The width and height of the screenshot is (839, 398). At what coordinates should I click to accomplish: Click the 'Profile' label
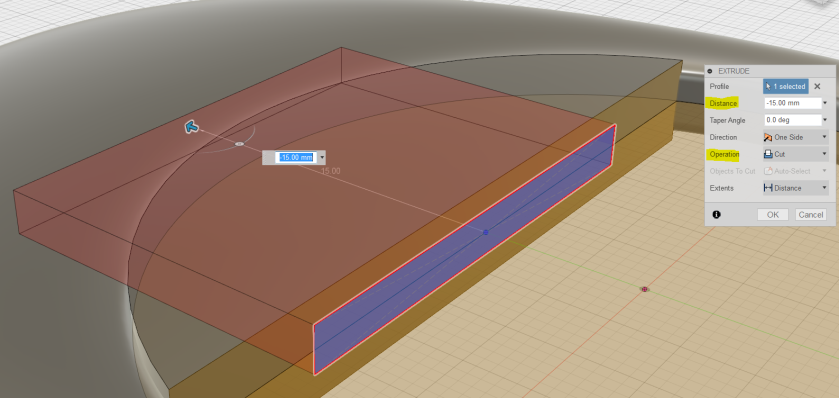719,86
